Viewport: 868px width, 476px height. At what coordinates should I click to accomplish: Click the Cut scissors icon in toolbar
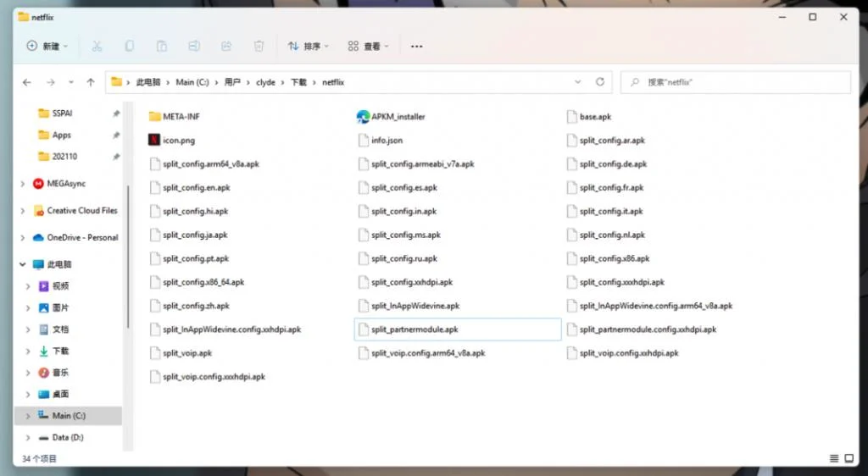(97, 47)
